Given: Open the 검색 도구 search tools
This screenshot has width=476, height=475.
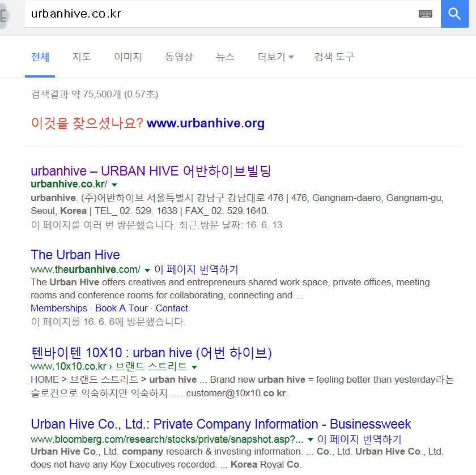Looking at the screenshot, I should pyautogui.click(x=334, y=57).
